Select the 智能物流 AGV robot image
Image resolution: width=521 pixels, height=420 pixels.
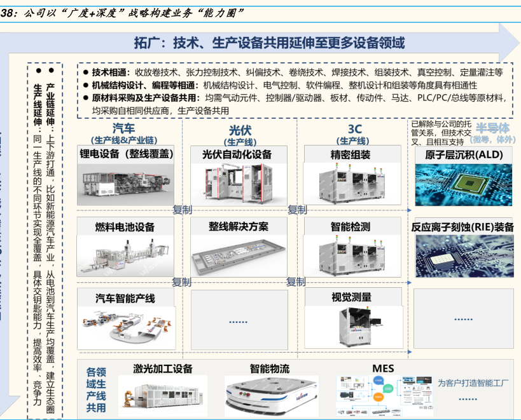[270, 395]
